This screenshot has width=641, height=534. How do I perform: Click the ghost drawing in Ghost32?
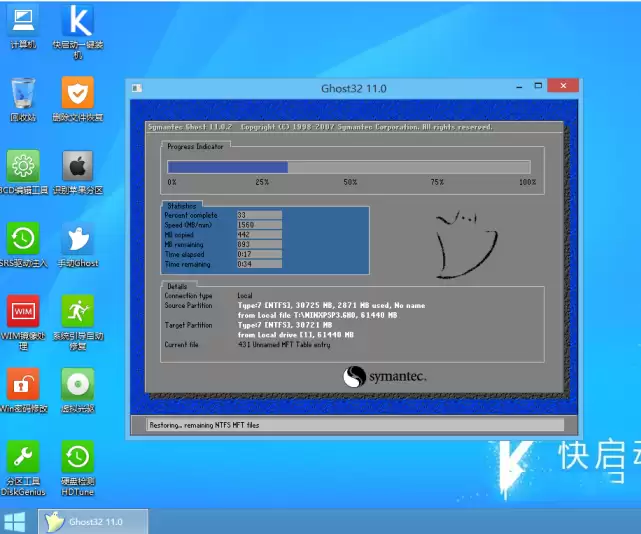466,245
